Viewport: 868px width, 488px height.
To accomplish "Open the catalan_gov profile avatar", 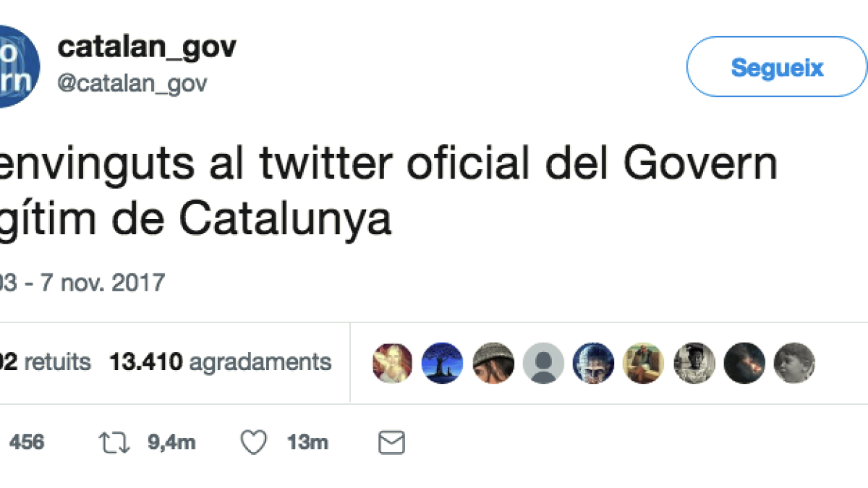I will tap(17, 67).
